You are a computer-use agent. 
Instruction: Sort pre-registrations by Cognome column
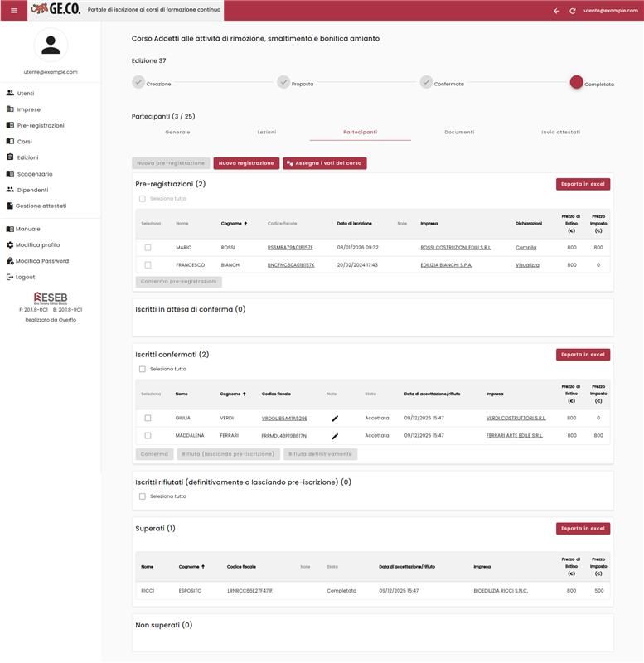point(234,224)
